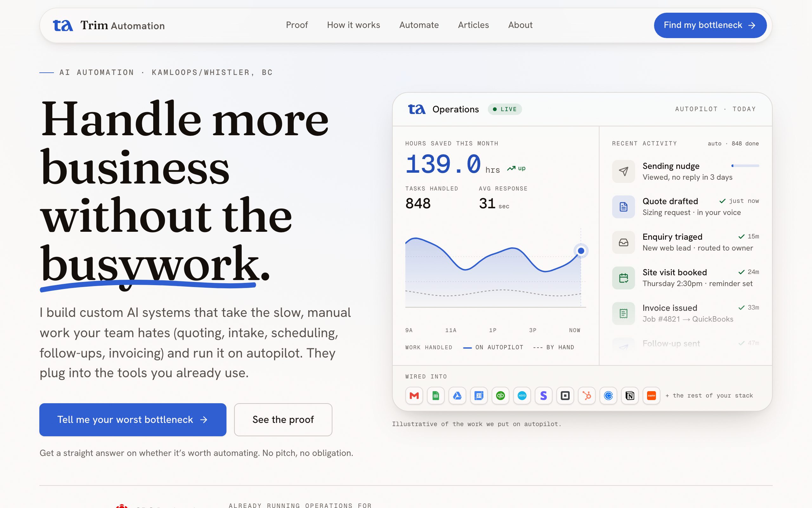Image resolution: width=812 pixels, height=508 pixels.
Task: Click the Stripe integration icon
Action: tap(544, 396)
